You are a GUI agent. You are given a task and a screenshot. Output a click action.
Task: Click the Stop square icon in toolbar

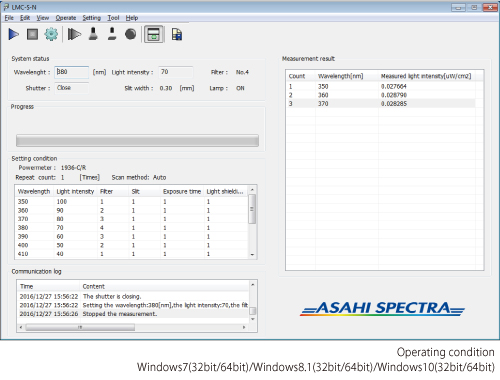(x=32, y=34)
